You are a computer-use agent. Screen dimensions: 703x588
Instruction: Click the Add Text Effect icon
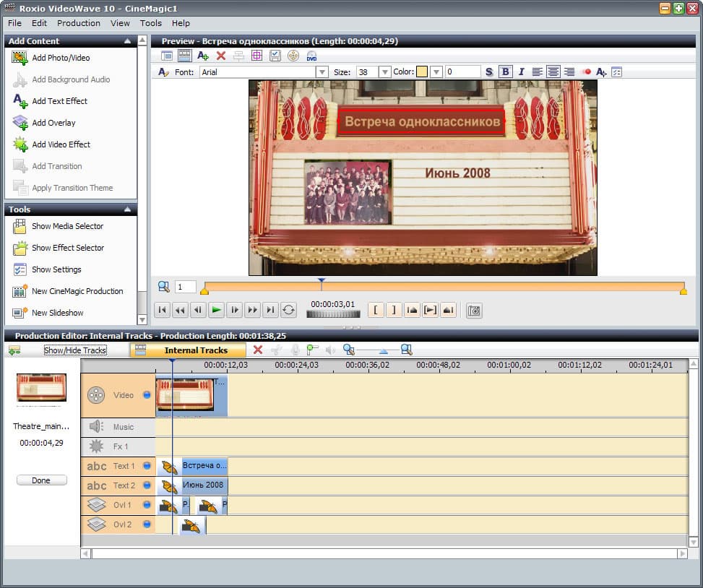click(x=20, y=101)
